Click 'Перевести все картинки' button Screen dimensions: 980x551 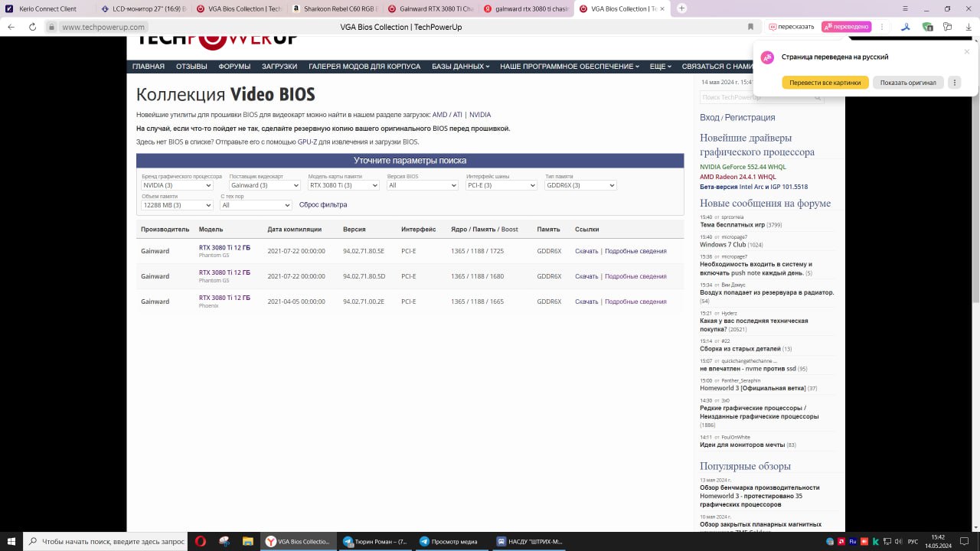pyautogui.click(x=825, y=83)
